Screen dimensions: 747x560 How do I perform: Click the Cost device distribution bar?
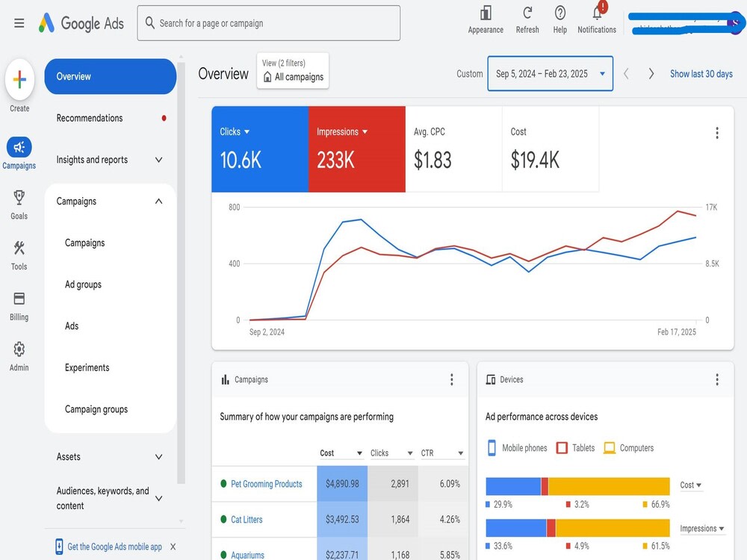(577, 486)
